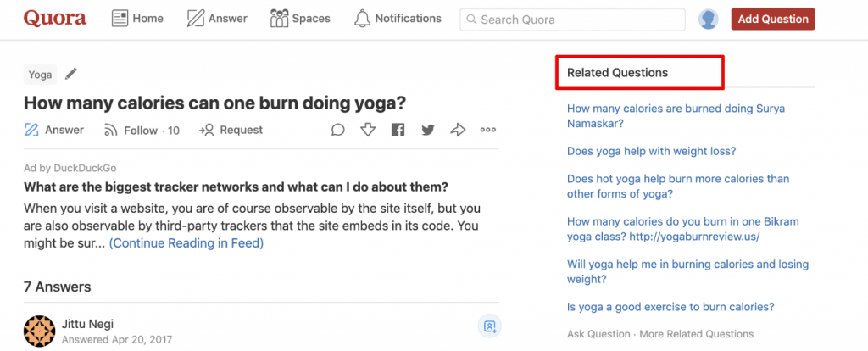
Task: Open the profile avatar menu
Action: click(x=708, y=19)
